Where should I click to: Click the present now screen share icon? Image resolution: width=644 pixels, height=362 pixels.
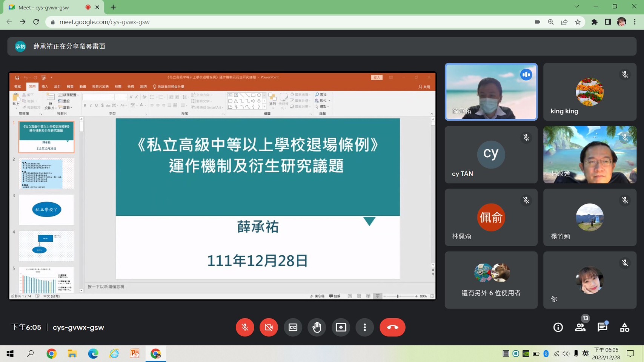coord(341,327)
